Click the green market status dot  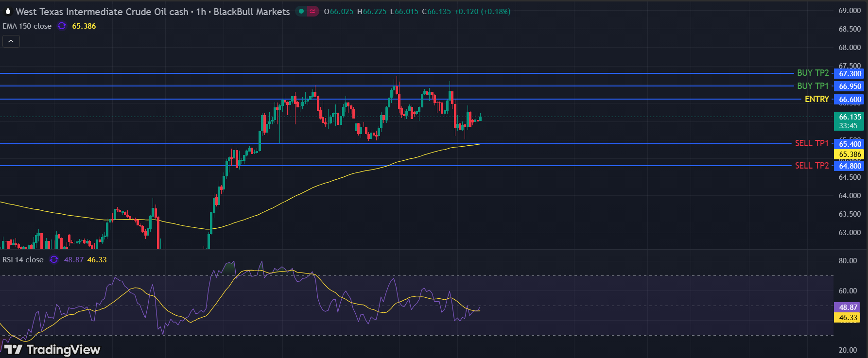tap(301, 11)
